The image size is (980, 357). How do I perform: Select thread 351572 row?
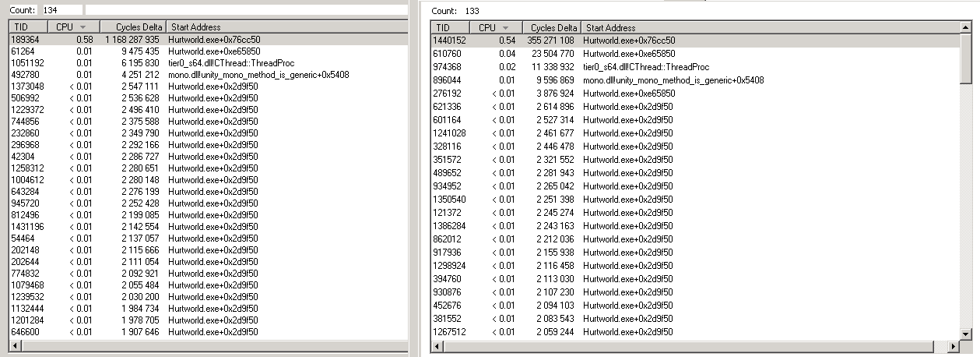click(694, 159)
